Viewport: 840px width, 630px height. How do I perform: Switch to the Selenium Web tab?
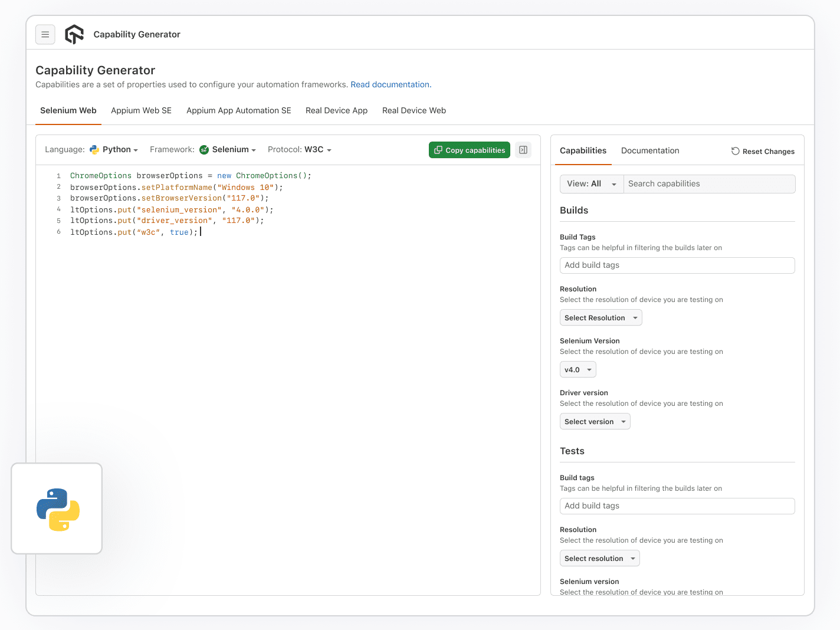click(x=68, y=111)
